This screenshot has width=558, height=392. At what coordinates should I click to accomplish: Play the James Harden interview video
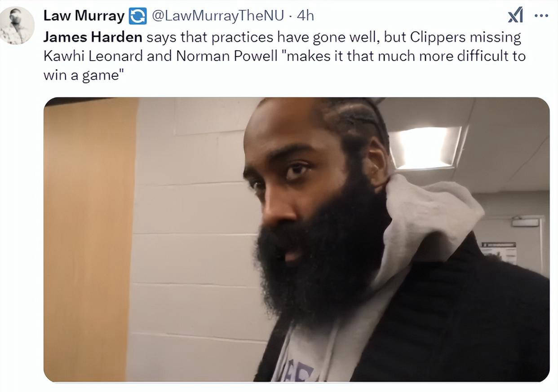pyautogui.click(x=297, y=239)
